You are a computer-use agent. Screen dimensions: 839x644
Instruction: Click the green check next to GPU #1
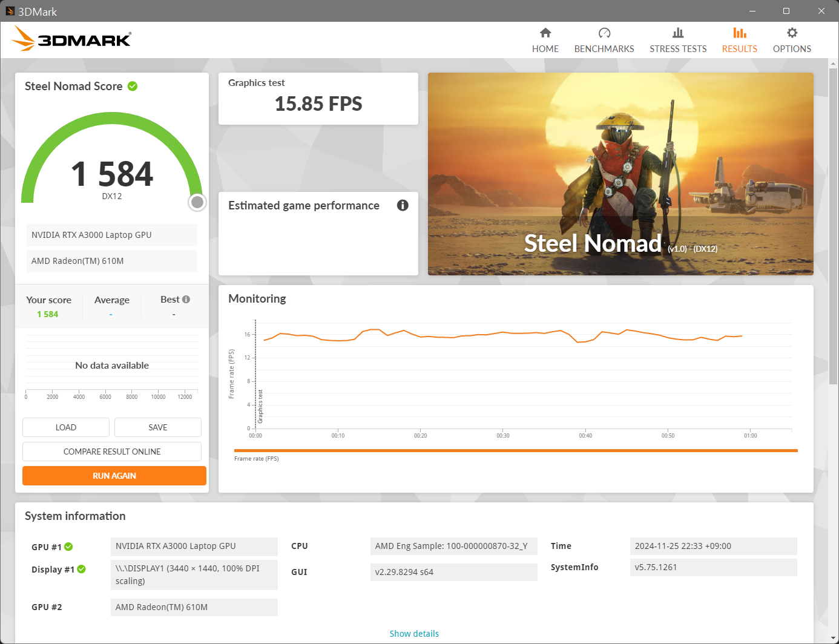[x=68, y=547]
